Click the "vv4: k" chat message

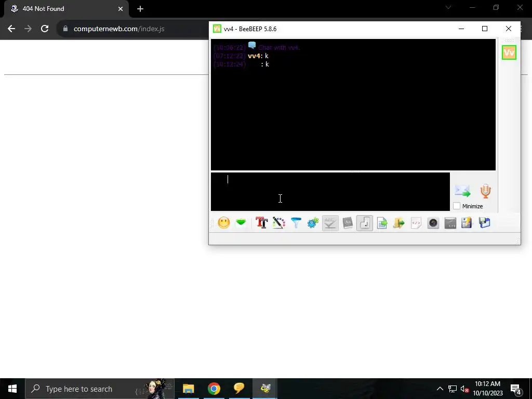point(258,56)
